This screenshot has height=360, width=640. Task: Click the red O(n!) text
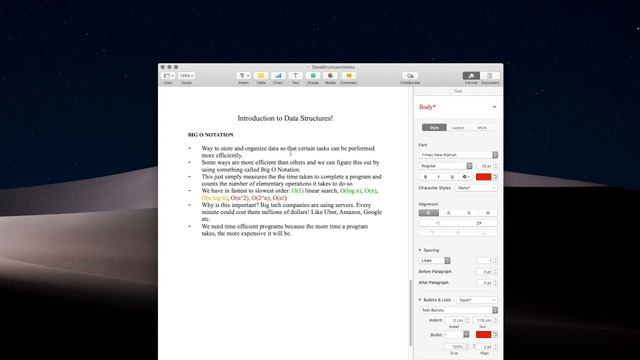(280, 198)
